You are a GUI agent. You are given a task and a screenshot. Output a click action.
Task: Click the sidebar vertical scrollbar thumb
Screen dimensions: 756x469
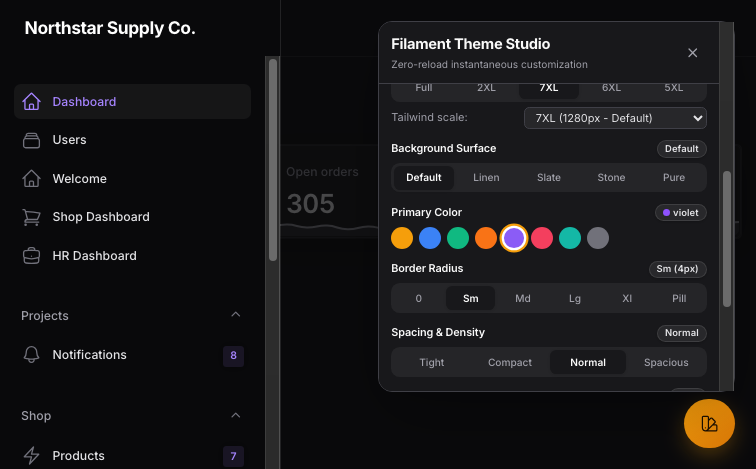click(x=273, y=160)
